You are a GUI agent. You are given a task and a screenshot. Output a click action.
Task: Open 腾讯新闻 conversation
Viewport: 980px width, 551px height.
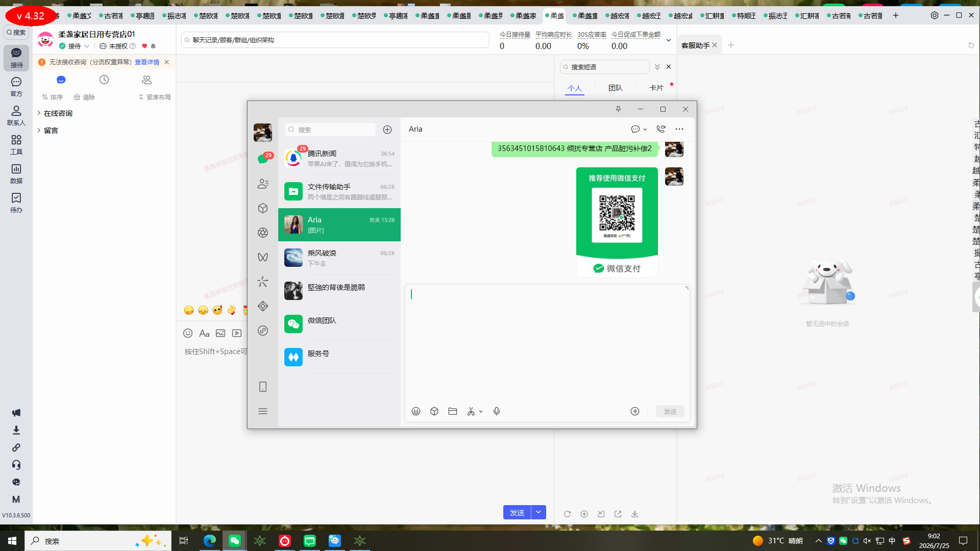tap(339, 158)
